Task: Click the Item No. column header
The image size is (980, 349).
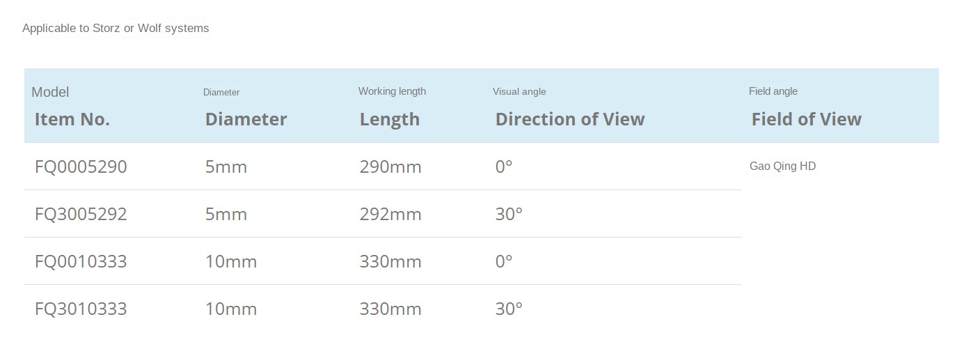Action: pyautogui.click(x=72, y=119)
